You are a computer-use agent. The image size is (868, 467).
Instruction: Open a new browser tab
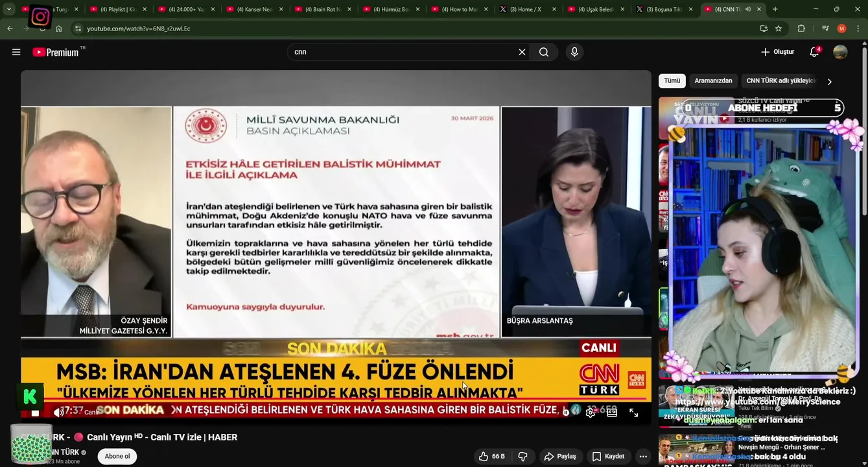pyautogui.click(x=775, y=9)
